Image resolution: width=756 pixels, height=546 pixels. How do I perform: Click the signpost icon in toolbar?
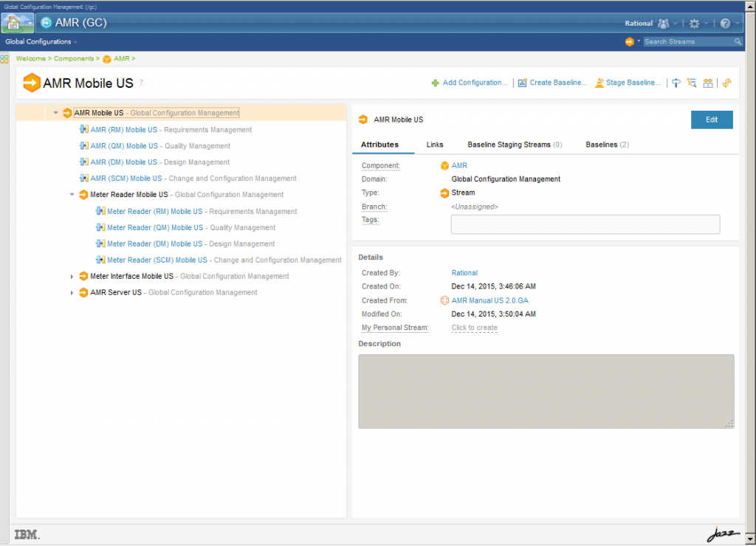(x=676, y=83)
